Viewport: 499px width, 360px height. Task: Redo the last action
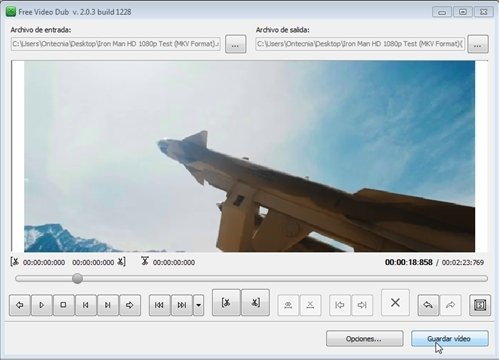tap(451, 305)
